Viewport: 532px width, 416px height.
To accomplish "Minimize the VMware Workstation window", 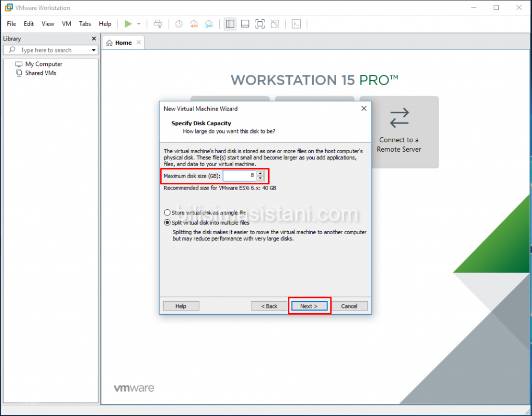I will [x=474, y=7].
